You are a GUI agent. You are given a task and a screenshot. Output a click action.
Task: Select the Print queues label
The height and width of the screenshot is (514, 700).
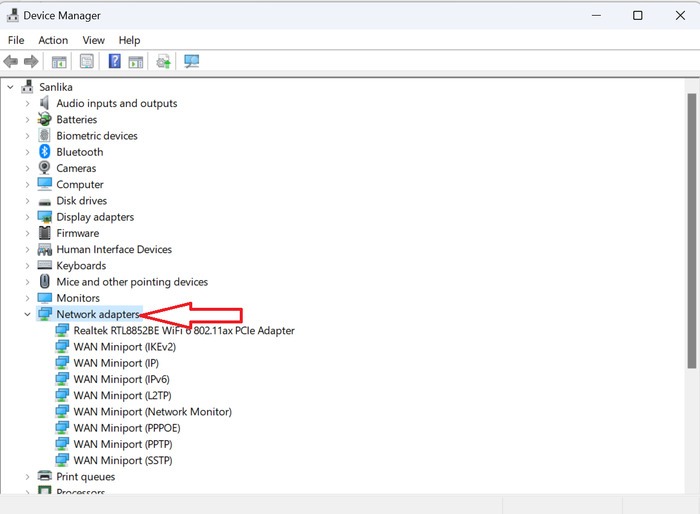pyautogui.click(x=86, y=476)
